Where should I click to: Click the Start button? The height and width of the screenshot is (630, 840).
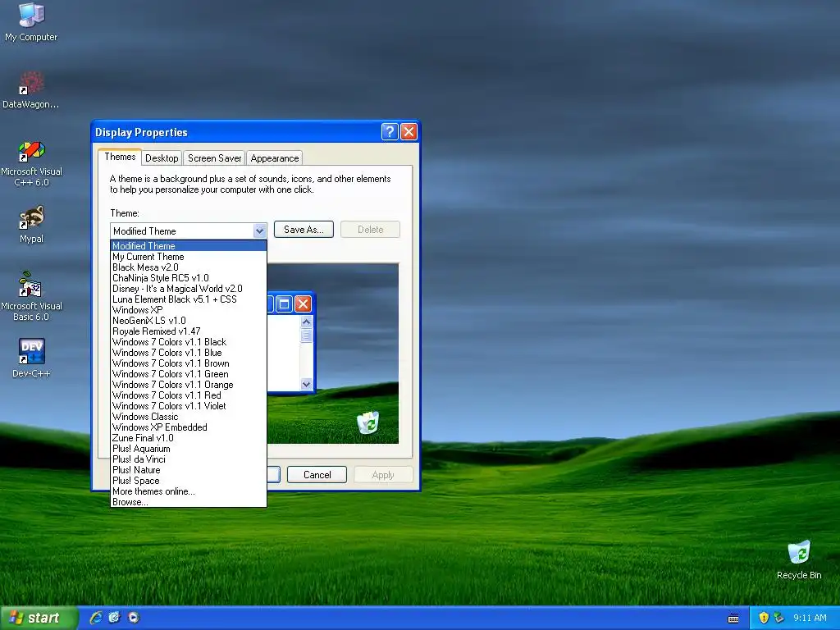pyautogui.click(x=38, y=618)
